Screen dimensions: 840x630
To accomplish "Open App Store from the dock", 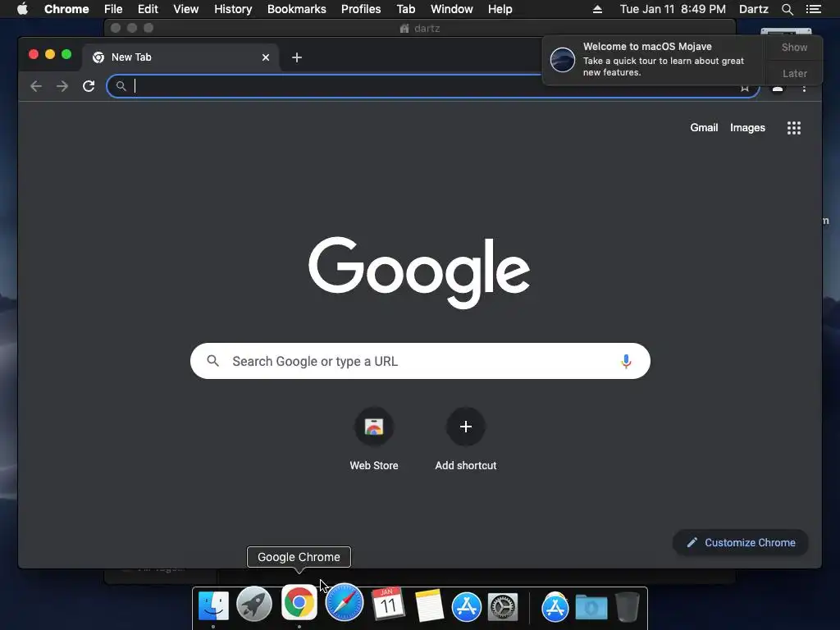I will tap(466, 607).
